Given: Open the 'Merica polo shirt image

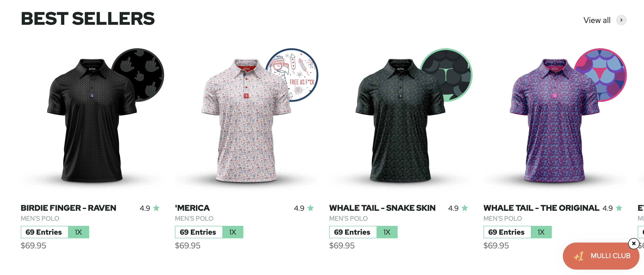Looking at the screenshot, I should (246, 120).
